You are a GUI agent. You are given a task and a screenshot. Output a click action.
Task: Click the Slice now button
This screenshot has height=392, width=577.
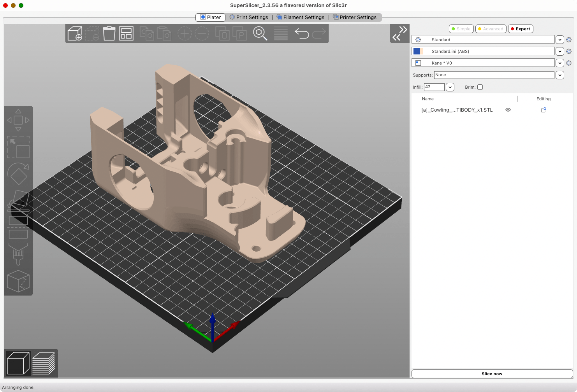pos(492,374)
